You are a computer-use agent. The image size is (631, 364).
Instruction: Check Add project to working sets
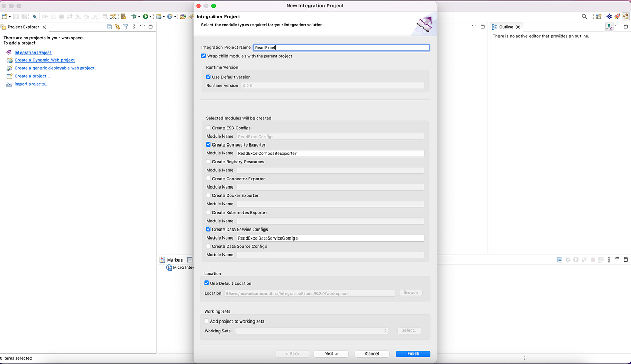coord(207,321)
